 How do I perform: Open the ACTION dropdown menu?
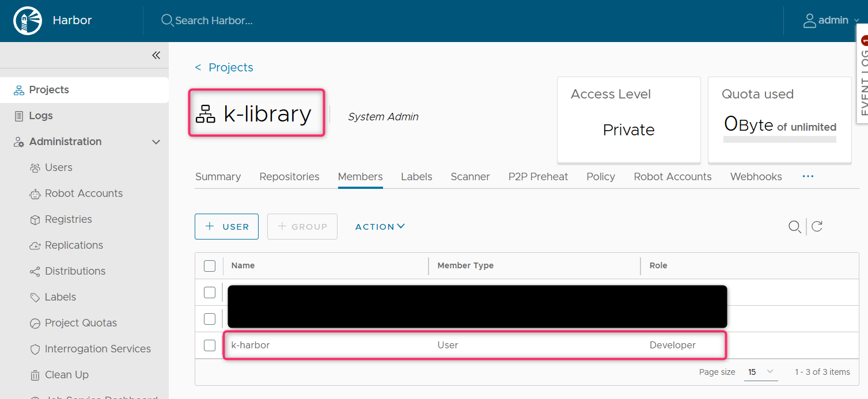380,227
